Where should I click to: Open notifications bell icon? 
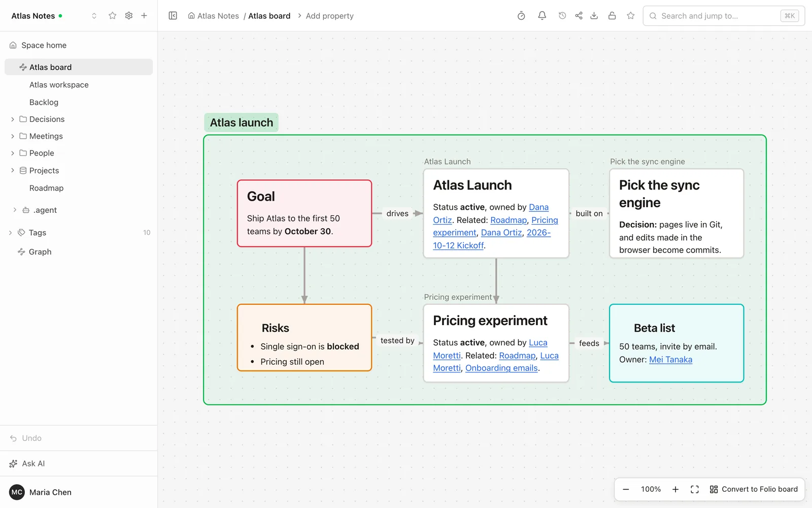tap(542, 16)
